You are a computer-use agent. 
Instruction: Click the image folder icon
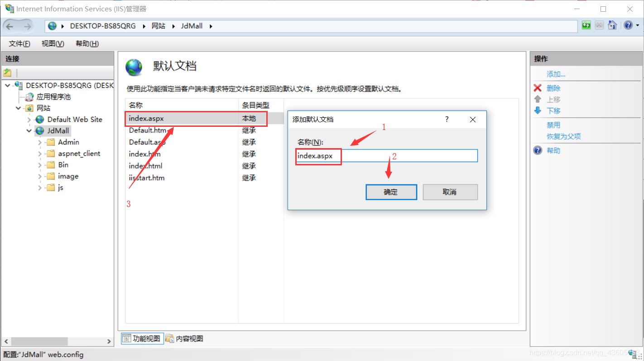(x=51, y=176)
